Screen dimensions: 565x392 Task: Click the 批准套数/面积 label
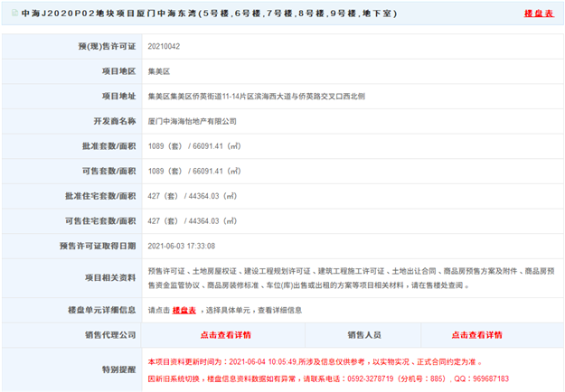[109, 145]
